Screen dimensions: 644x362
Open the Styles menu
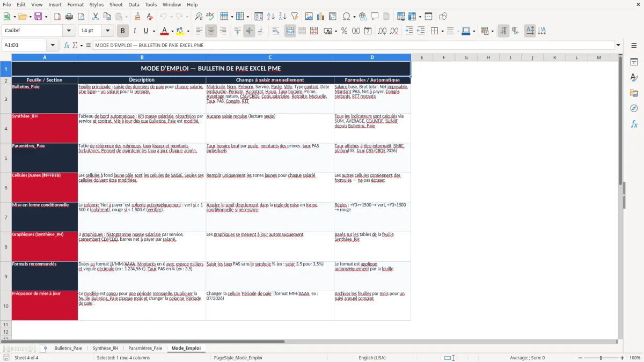97,4
